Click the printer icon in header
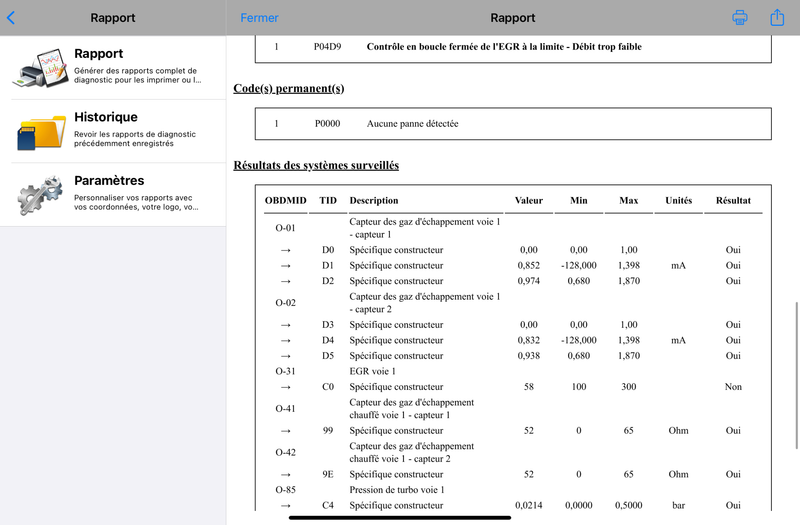 tap(740, 17)
